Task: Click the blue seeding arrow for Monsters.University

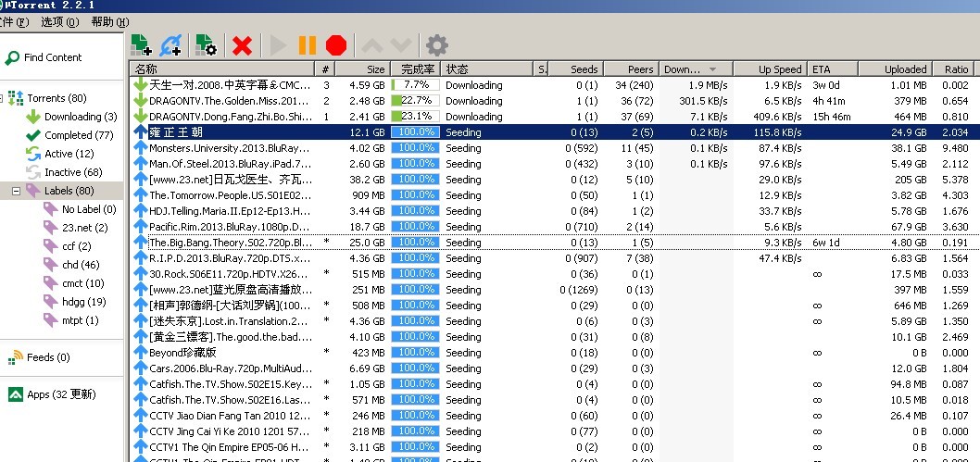Action: (x=140, y=148)
